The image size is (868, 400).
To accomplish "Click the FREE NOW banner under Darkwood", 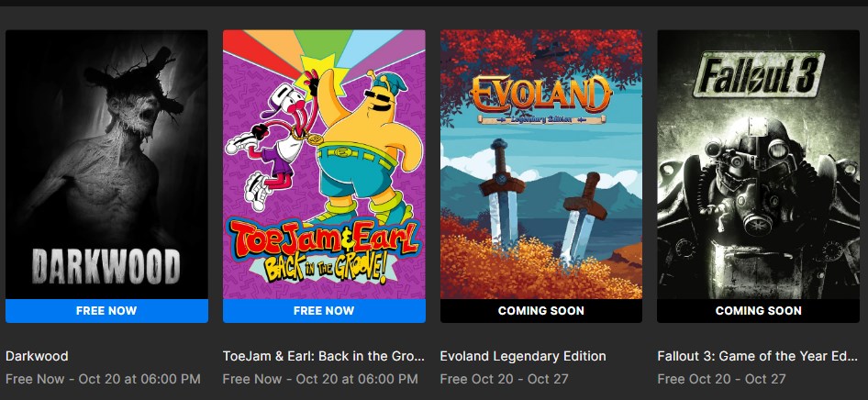I will [106, 311].
